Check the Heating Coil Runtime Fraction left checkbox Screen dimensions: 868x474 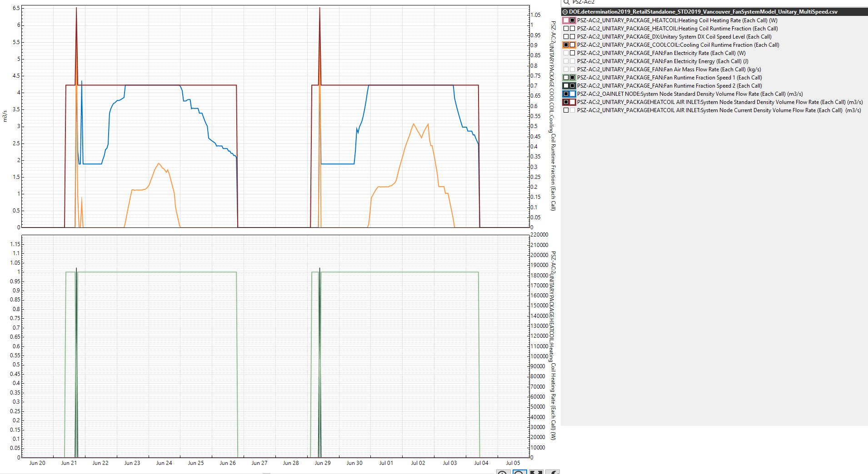566,28
